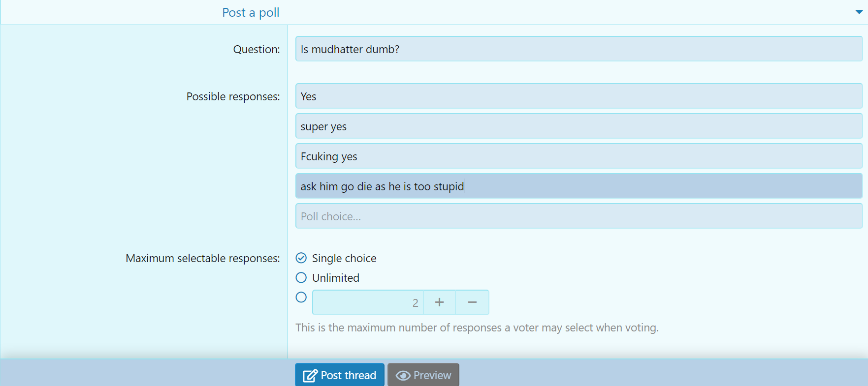
Task: Click the Preview button
Action: tap(423, 375)
